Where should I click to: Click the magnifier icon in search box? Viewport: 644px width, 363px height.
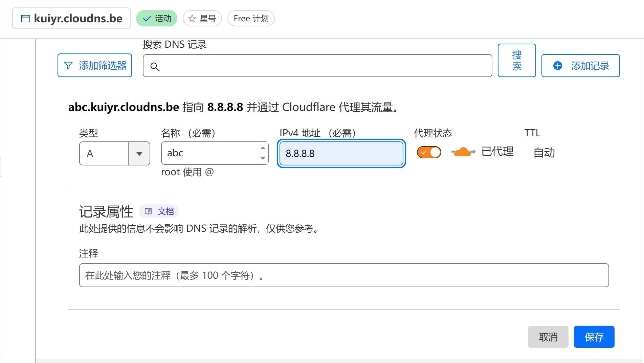click(155, 67)
